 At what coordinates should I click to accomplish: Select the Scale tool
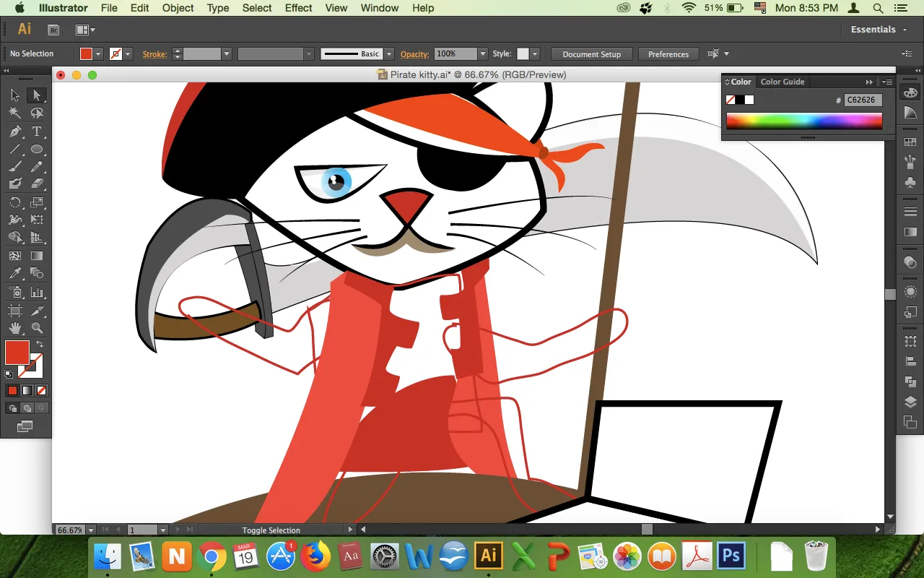pyautogui.click(x=37, y=202)
